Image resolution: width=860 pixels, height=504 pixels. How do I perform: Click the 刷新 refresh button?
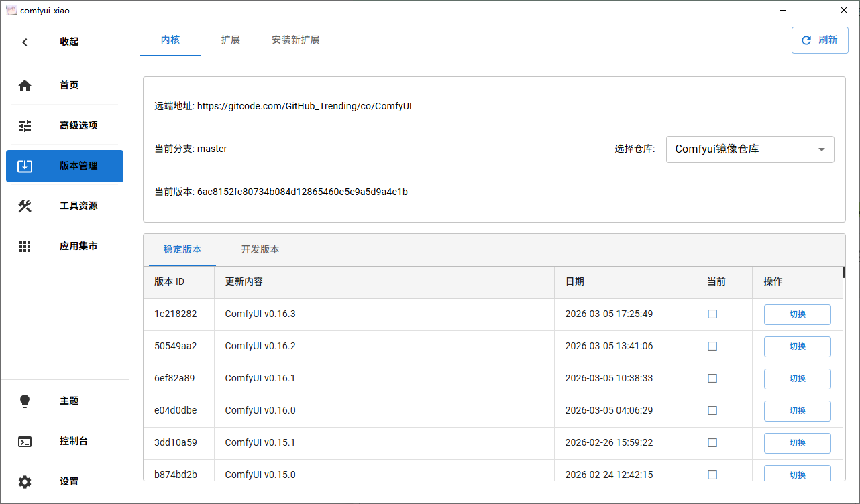click(x=820, y=40)
